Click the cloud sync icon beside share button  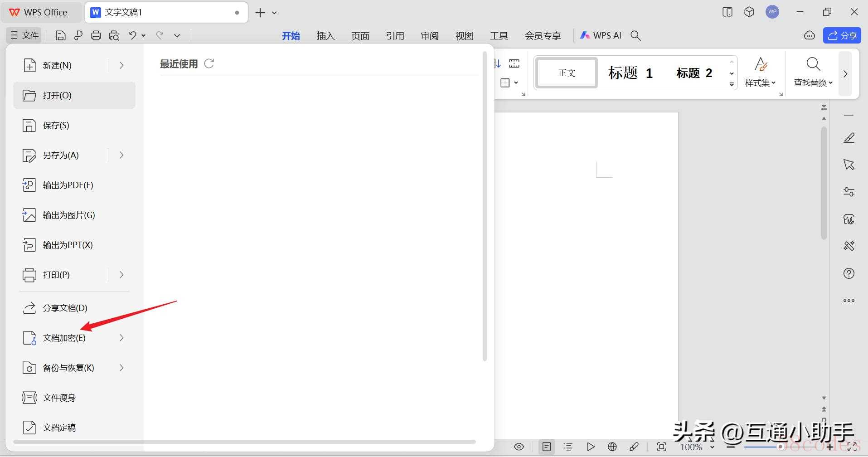coord(810,35)
